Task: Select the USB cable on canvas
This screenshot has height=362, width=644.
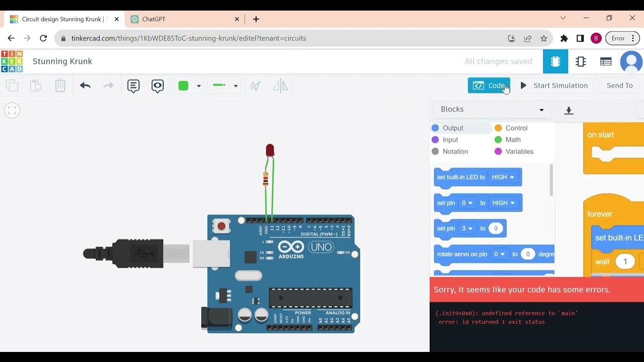Action: (x=136, y=253)
